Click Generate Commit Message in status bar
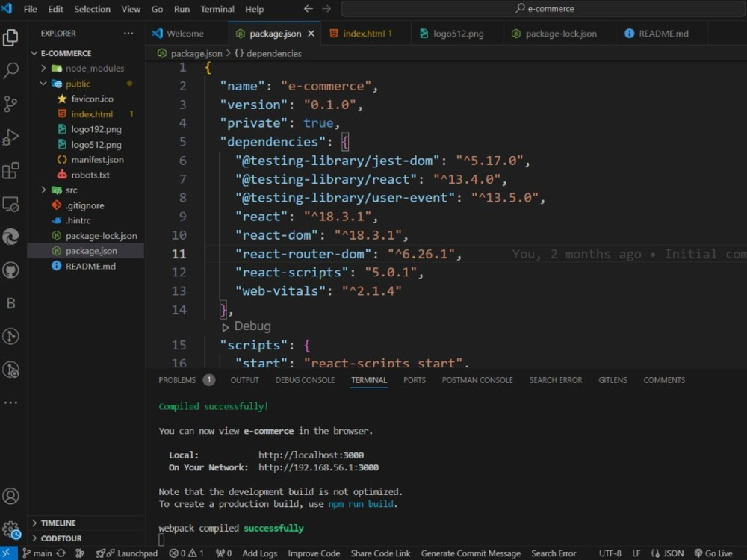Viewport: 747px width, 560px height. click(x=471, y=553)
